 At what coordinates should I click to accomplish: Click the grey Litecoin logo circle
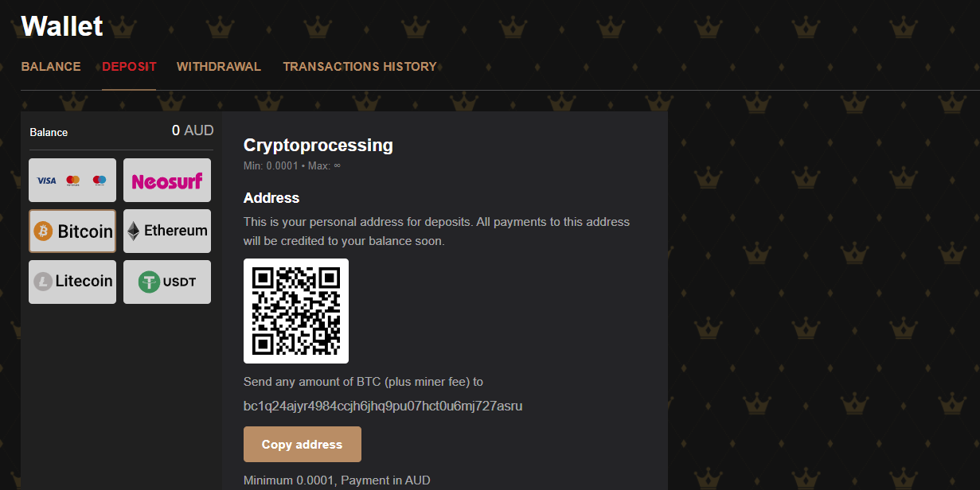pyautogui.click(x=43, y=282)
